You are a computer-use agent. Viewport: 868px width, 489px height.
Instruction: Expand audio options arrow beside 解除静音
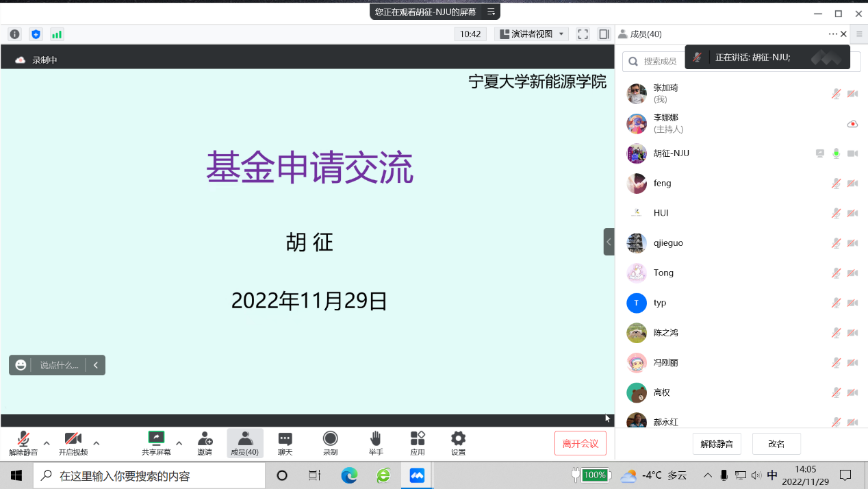(x=47, y=443)
